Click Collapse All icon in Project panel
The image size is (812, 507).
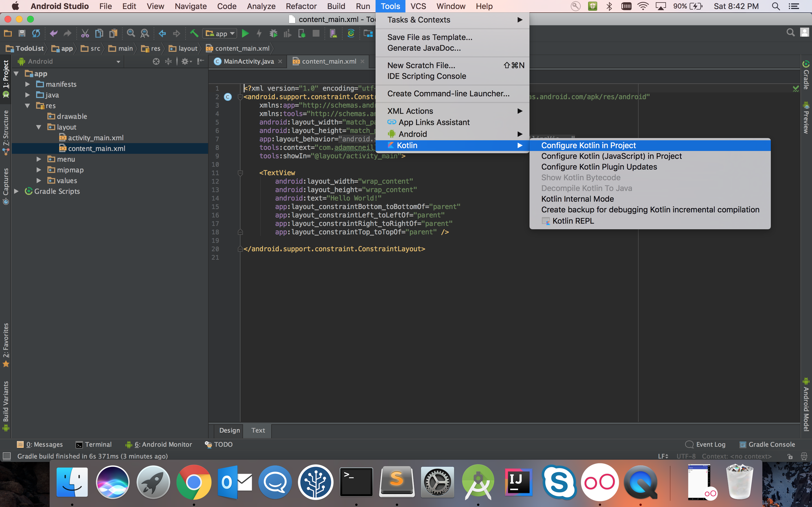(168, 61)
